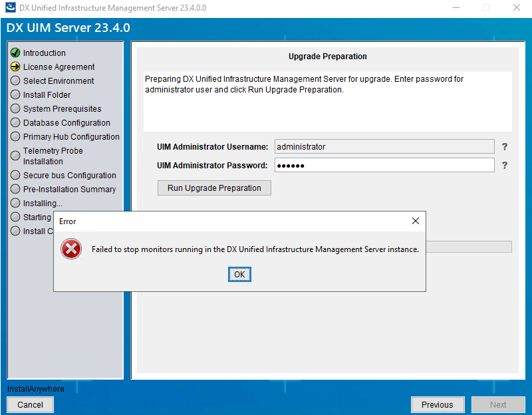Close the Error dialog with X

[415, 221]
